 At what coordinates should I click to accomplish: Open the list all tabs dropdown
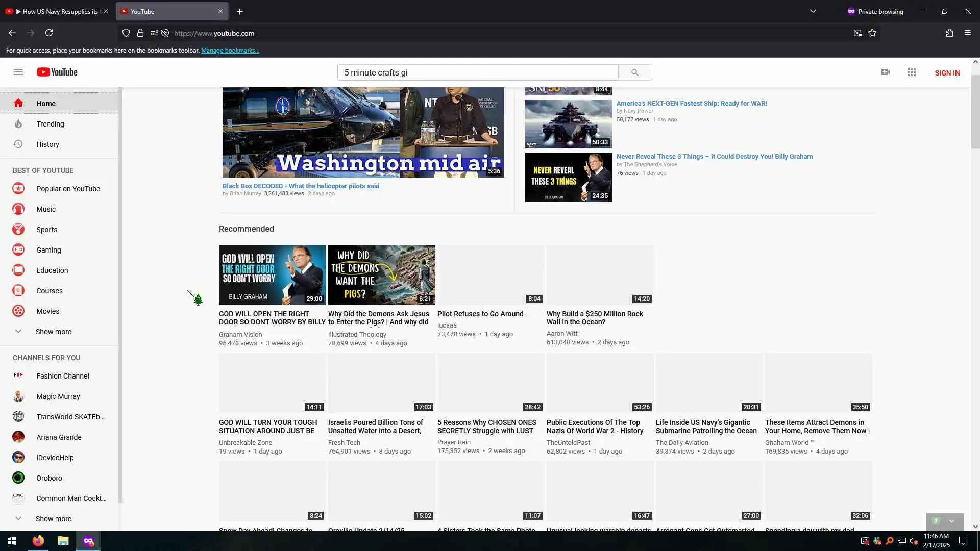pos(813,11)
